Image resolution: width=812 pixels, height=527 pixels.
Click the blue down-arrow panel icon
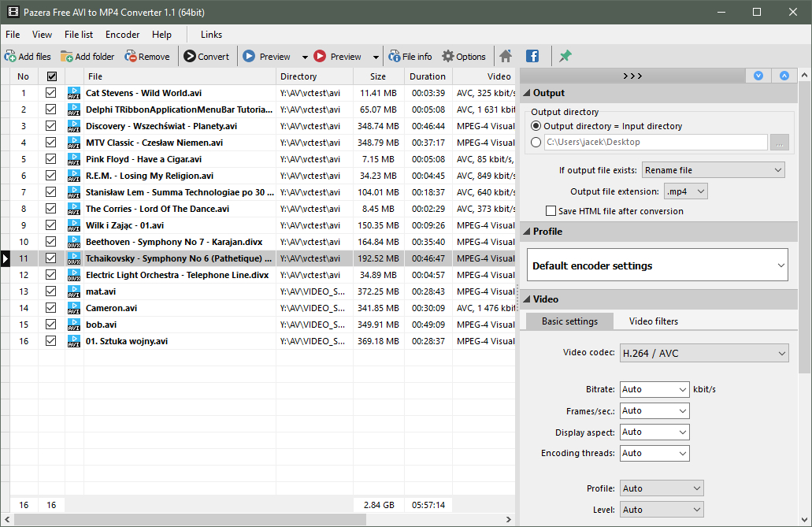758,76
